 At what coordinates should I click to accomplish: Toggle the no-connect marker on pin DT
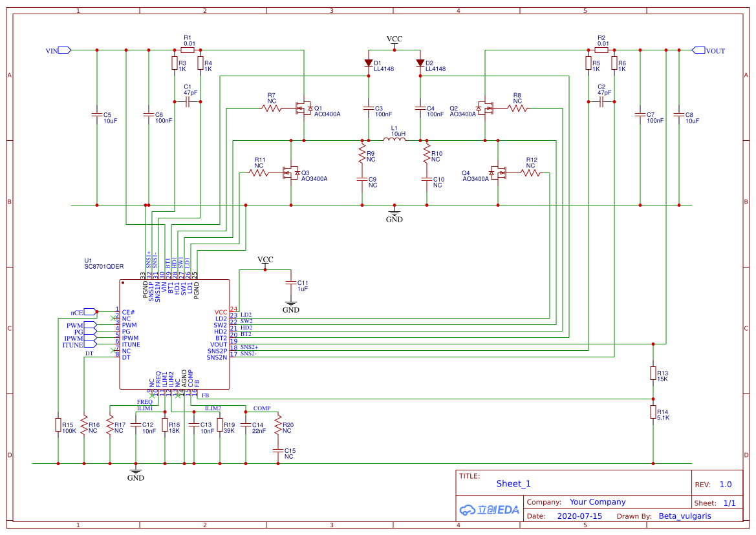tap(113, 350)
